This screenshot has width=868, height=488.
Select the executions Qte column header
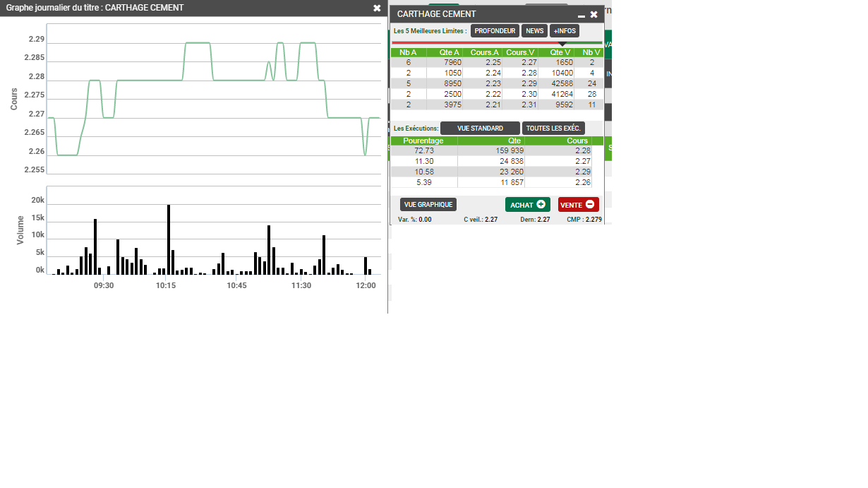pos(491,141)
